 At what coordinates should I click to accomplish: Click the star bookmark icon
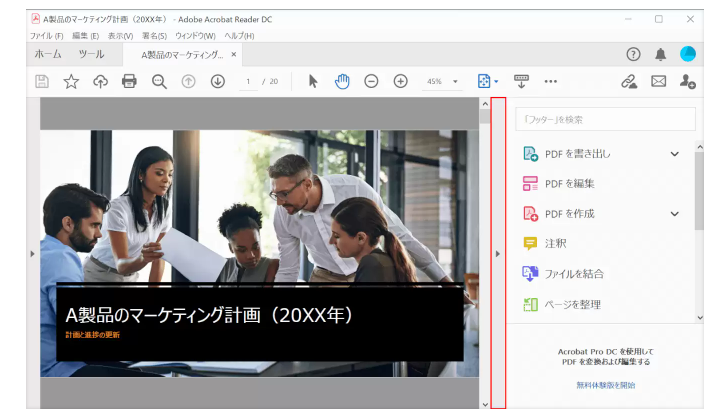click(x=71, y=81)
